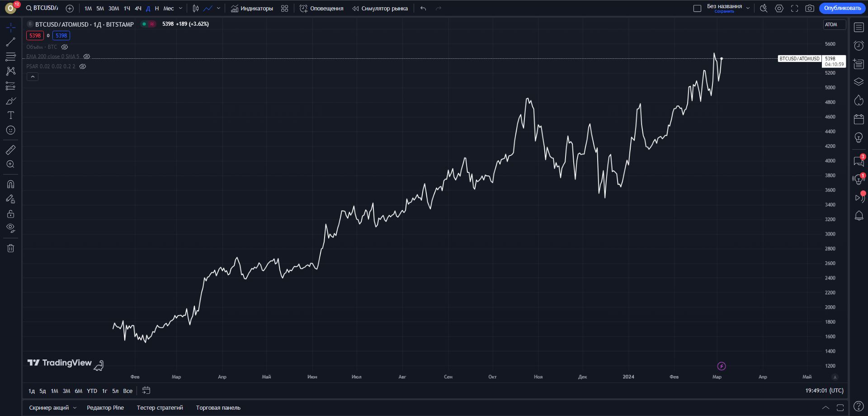Image resolution: width=868 pixels, height=416 pixels.
Task: Open the news list panel
Action: 859,64
